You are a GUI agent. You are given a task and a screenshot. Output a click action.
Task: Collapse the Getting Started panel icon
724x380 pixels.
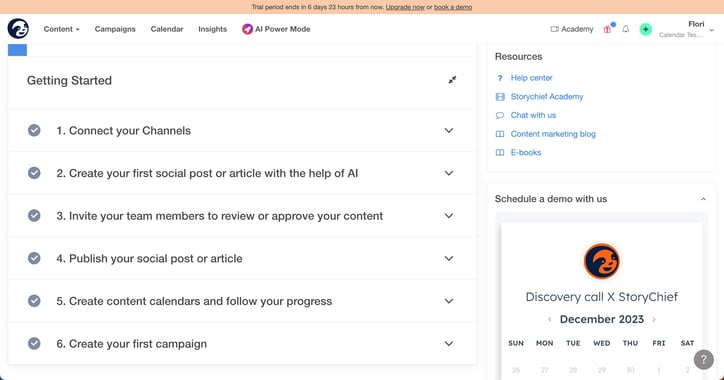452,80
